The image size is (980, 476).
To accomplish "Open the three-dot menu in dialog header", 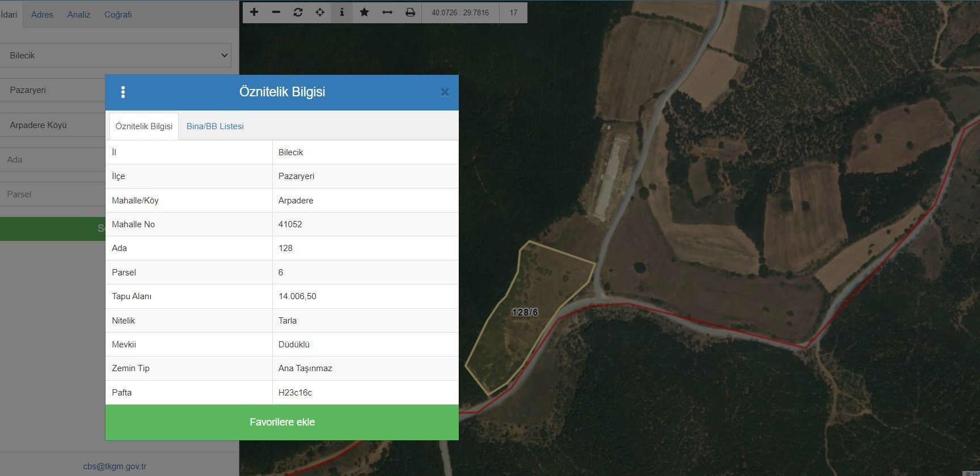I will (x=123, y=92).
